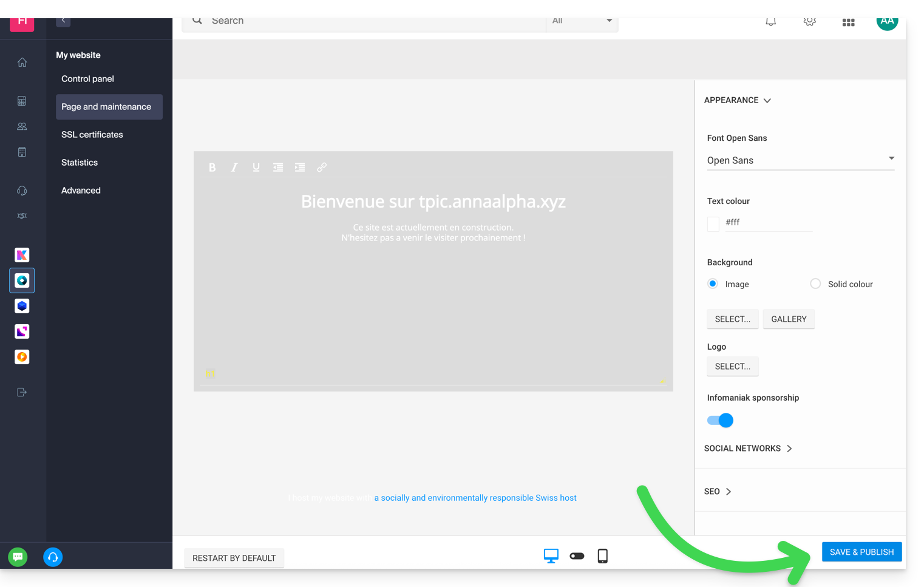Open the building icon in sidebar

pyautogui.click(x=22, y=152)
